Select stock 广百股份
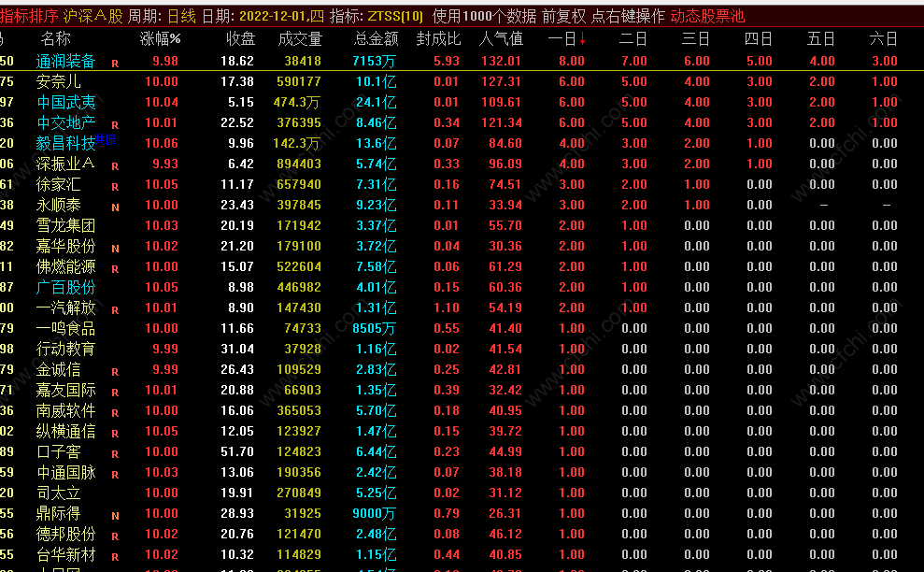The image size is (924, 572). click(x=65, y=287)
